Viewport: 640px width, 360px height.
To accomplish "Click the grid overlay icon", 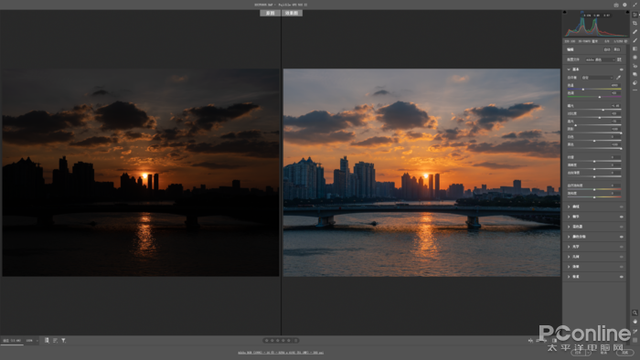I will click(x=635, y=340).
